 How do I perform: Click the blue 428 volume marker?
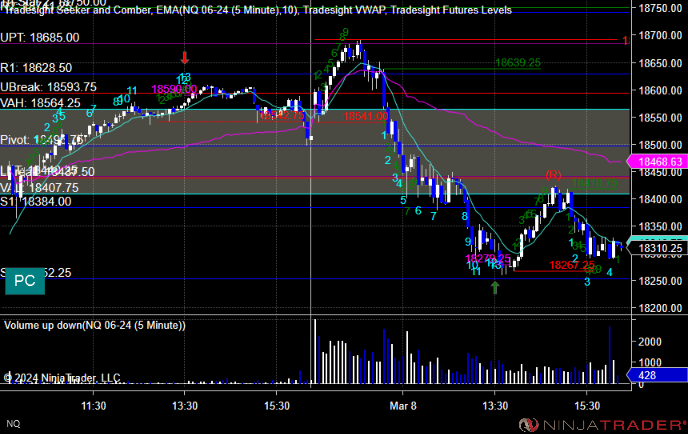point(657,375)
